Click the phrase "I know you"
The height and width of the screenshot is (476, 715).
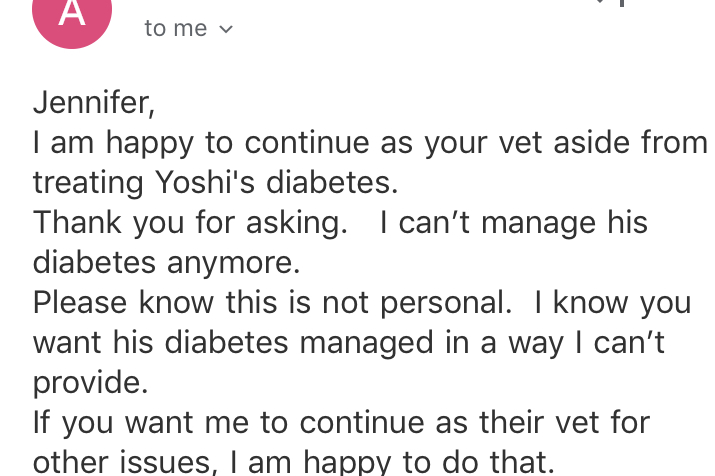612,302
